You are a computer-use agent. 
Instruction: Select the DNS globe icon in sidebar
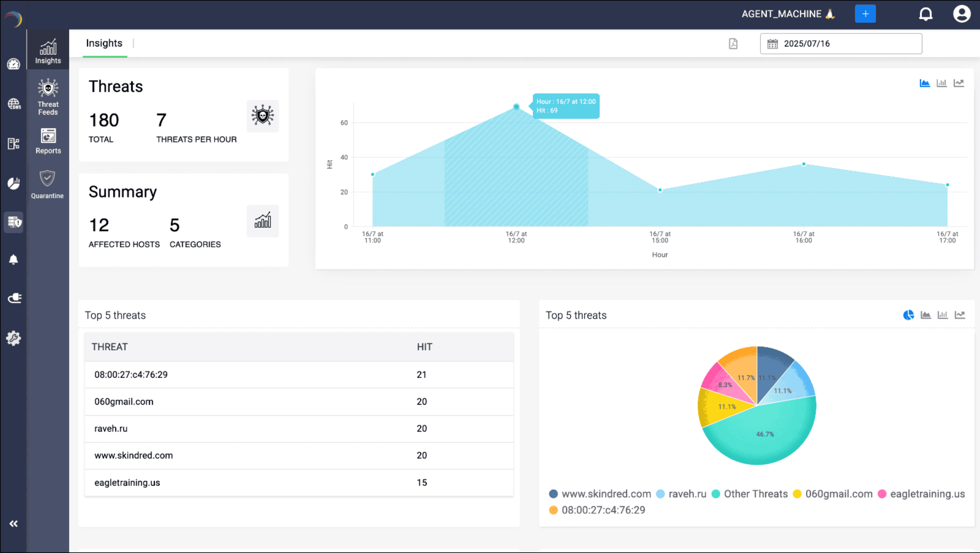[x=14, y=103]
